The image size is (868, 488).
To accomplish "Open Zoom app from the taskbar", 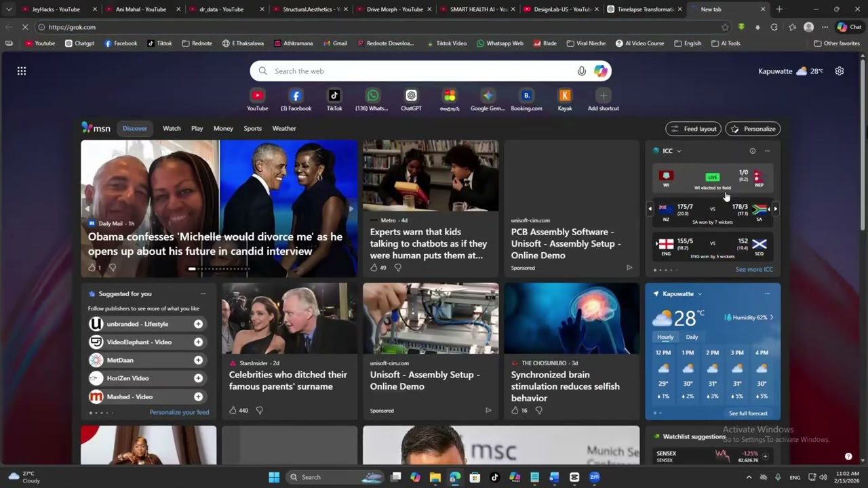I will (595, 477).
